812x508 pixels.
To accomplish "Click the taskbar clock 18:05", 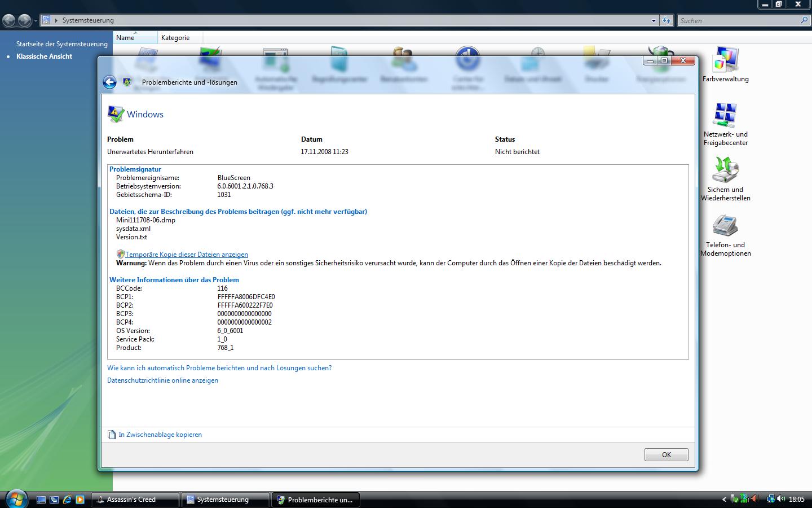I will 797,500.
